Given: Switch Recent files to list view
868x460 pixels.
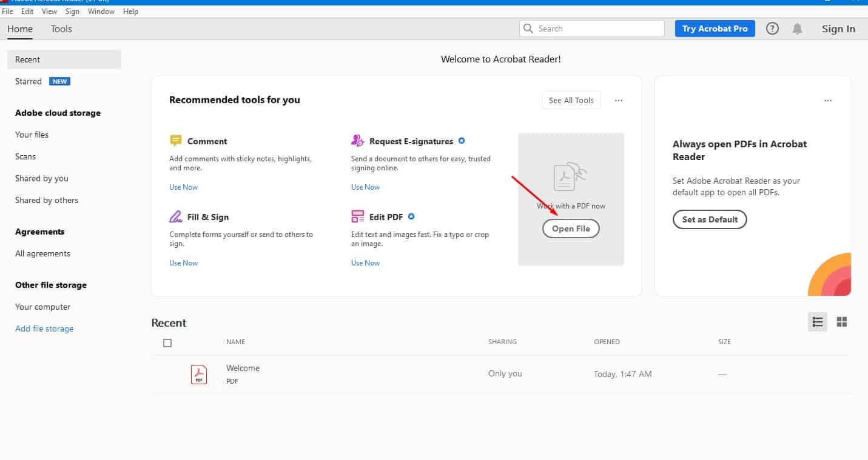Looking at the screenshot, I should 818,322.
